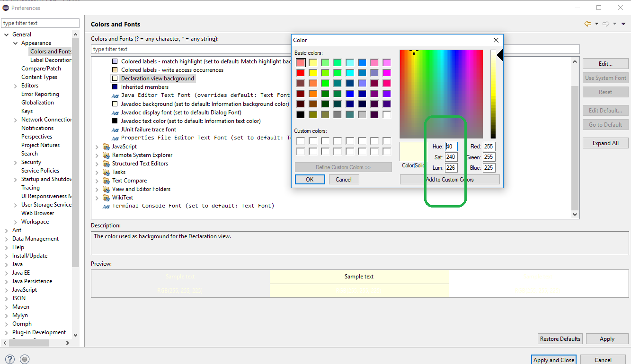Click the Eclipse icon in Preferences title bar
This screenshot has height=364, width=631.
[x=6, y=8]
